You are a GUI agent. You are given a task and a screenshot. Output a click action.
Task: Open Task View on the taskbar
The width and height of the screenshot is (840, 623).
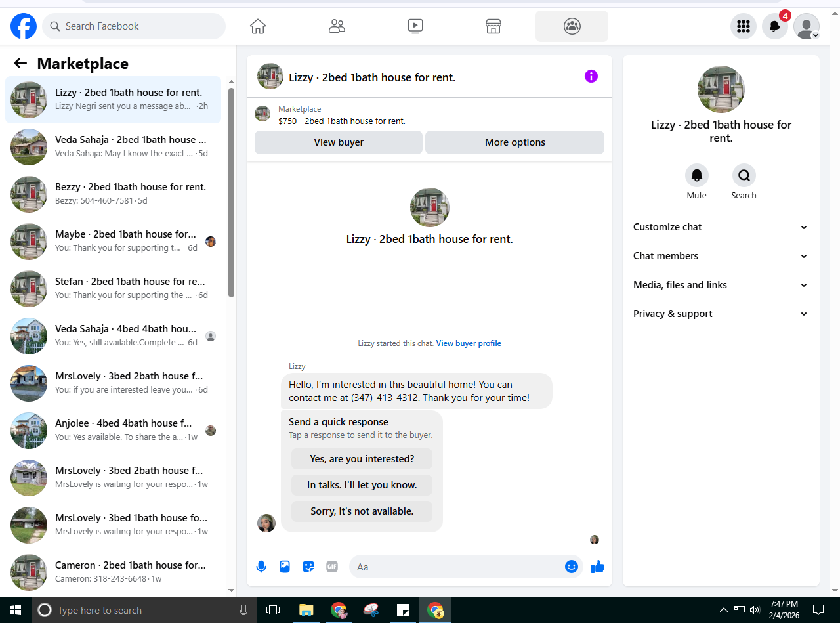coord(273,610)
